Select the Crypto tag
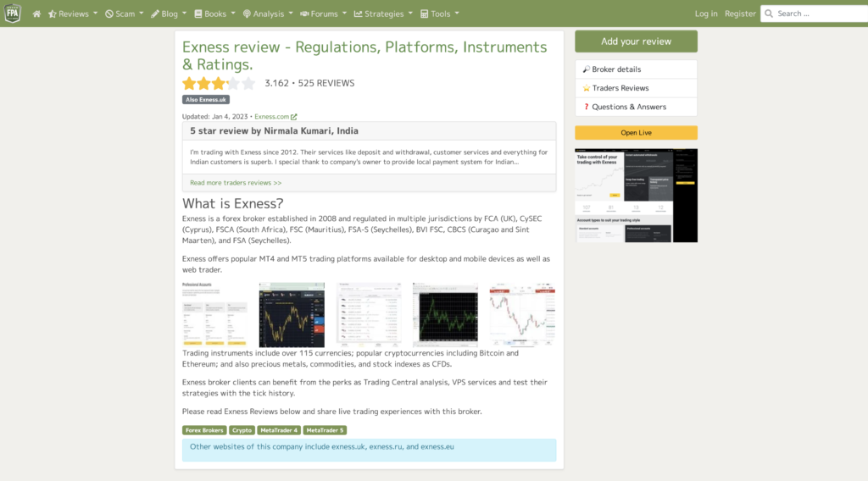Screen dimensions: 868x481 click(x=242, y=430)
